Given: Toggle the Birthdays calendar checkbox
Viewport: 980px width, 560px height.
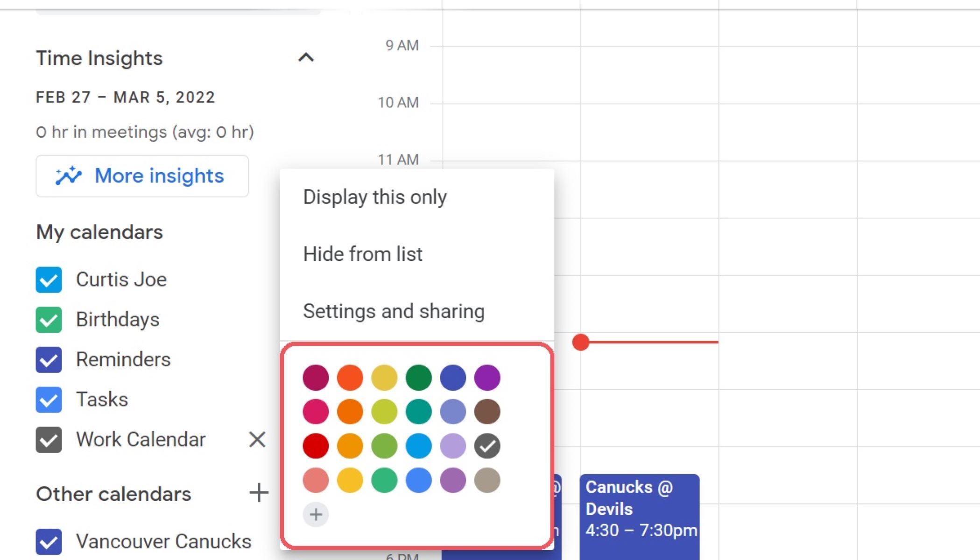Looking at the screenshot, I should (x=49, y=320).
